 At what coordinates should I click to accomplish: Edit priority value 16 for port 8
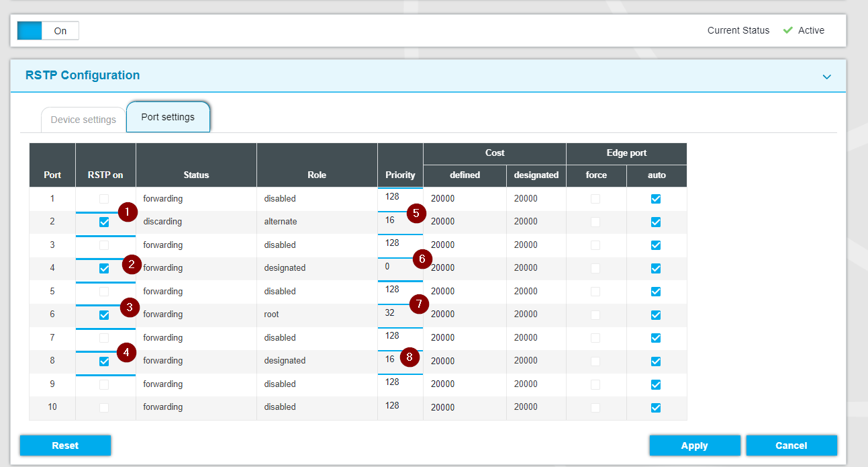pyautogui.click(x=400, y=359)
